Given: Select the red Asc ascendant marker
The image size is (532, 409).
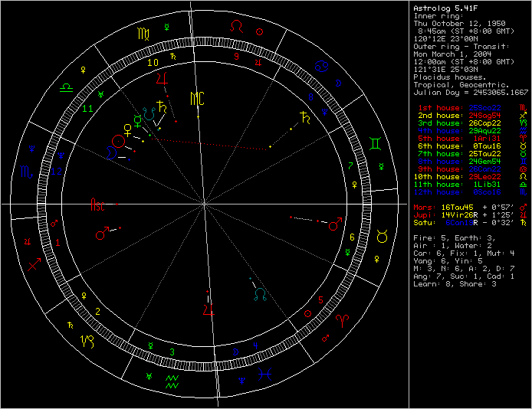Looking at the screenshot, I should (98, 205).
